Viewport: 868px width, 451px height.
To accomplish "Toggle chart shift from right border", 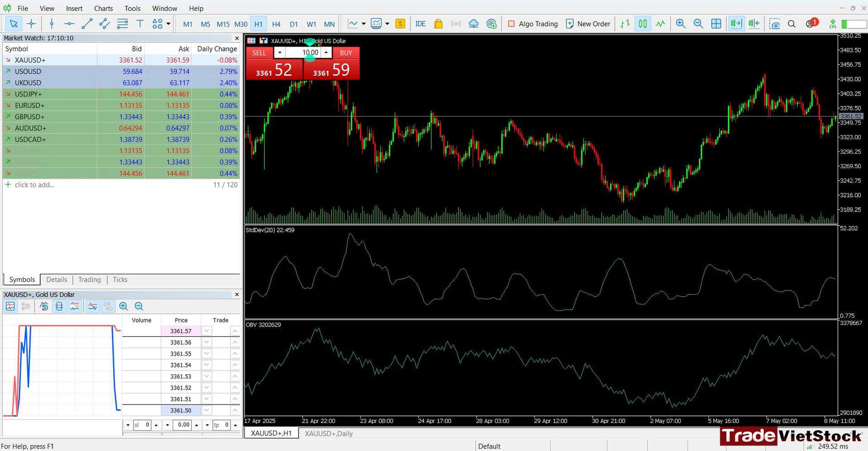I will tap(754, 23).
